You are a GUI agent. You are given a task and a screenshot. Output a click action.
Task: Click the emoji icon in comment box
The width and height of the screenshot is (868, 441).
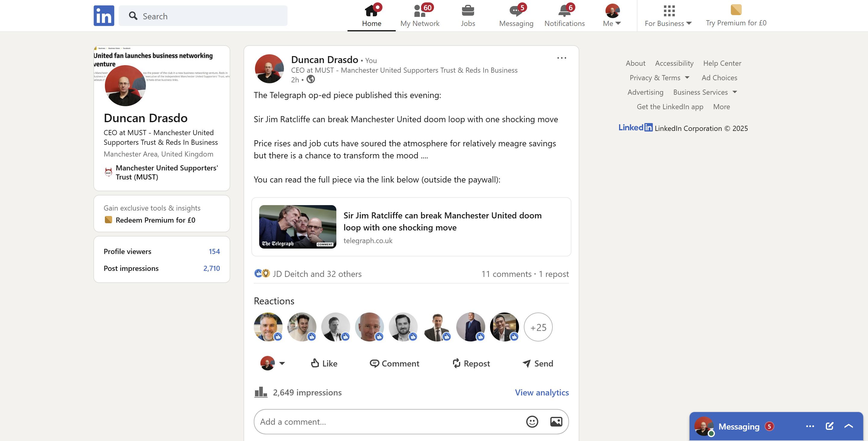click(x=532, y=421)
